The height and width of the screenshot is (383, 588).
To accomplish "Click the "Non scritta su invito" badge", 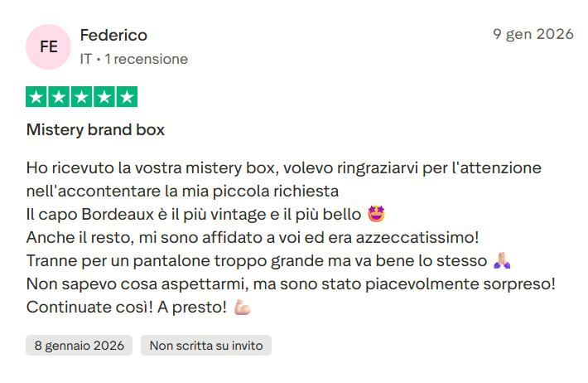I will click(x=206, y=346).
